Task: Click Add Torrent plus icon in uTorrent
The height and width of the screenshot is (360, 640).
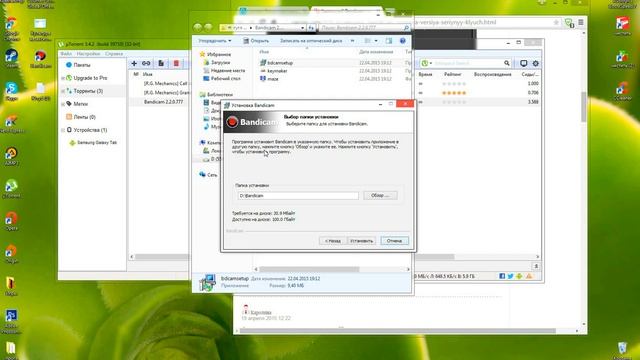Action: pyautogui.click(x=134, y=63)
